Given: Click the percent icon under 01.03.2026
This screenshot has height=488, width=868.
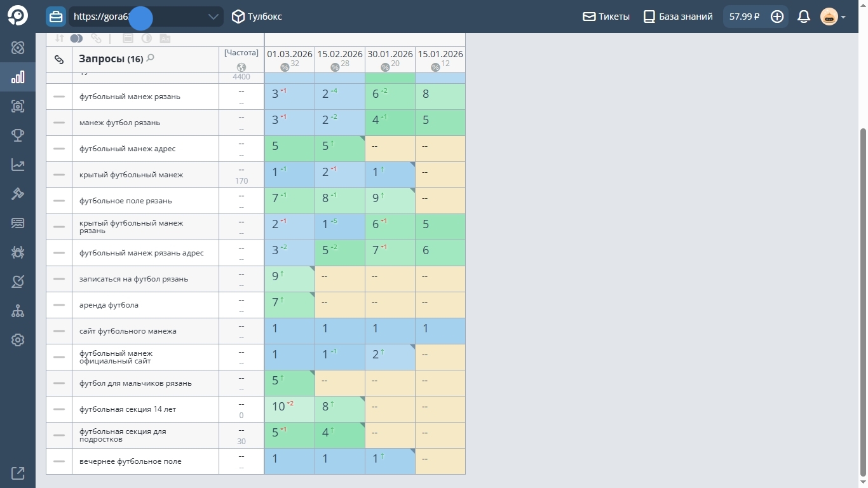Looking at the screenshot, I should [285, 67].
